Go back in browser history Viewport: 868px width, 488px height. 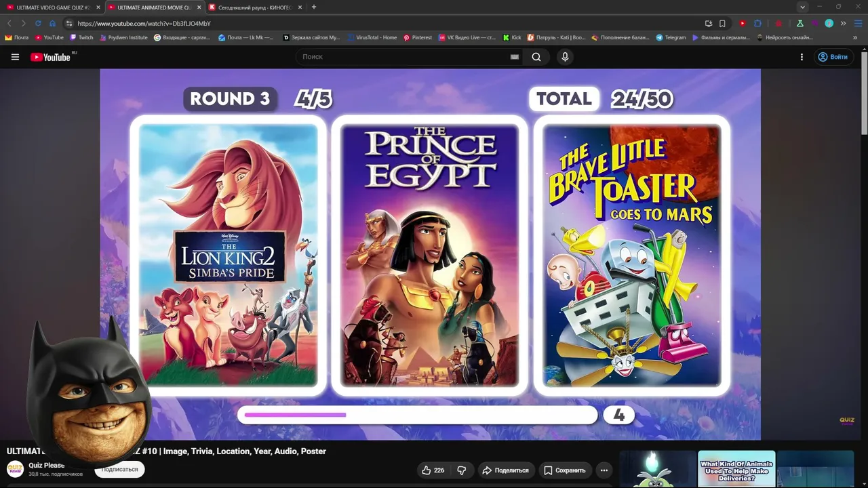point(9,23)
